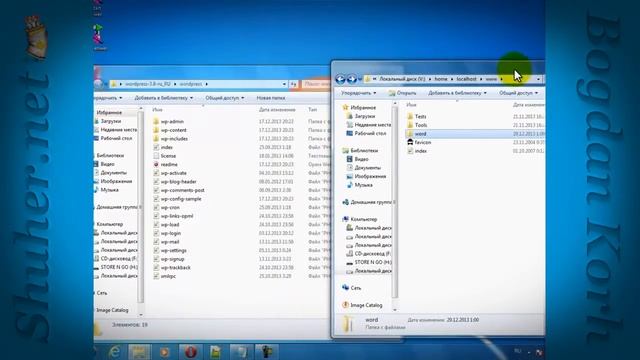Image resolution: width=640 pixels, height=360 pixels.
Task: Select the readme file's browser icon
Action: [x=156, y=164]
